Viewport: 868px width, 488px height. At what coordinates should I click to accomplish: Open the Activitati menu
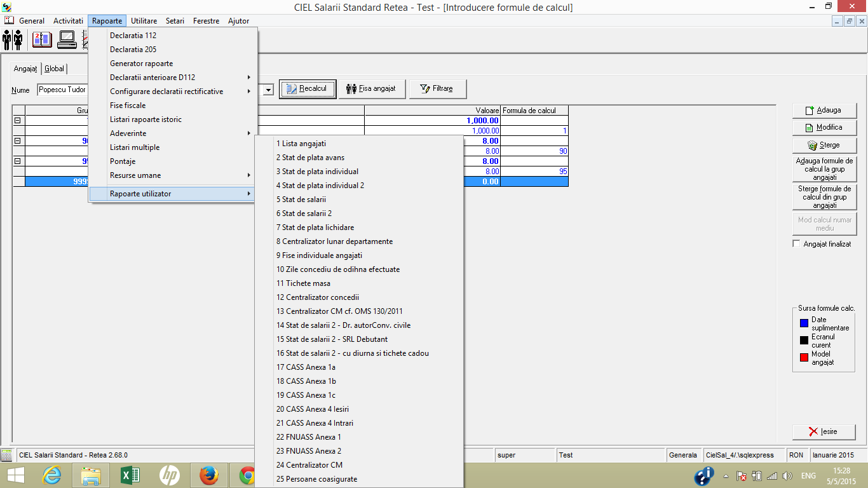tap(68, 21)
